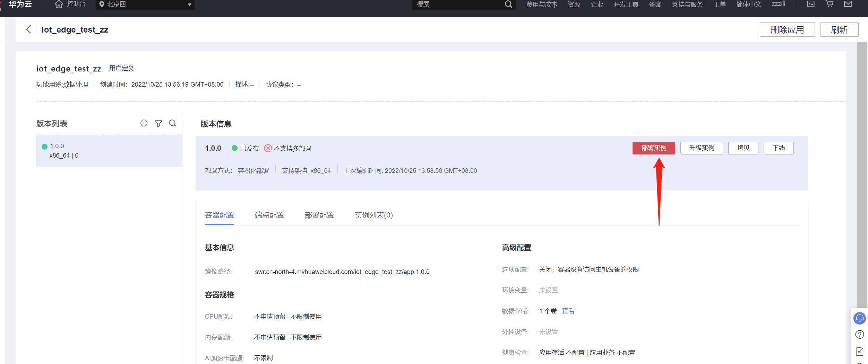Image resolution: width=868 pixels, height=364 pixels.
Task: Select version 1.0.0 in version list
Action: (x=109, y=151)
